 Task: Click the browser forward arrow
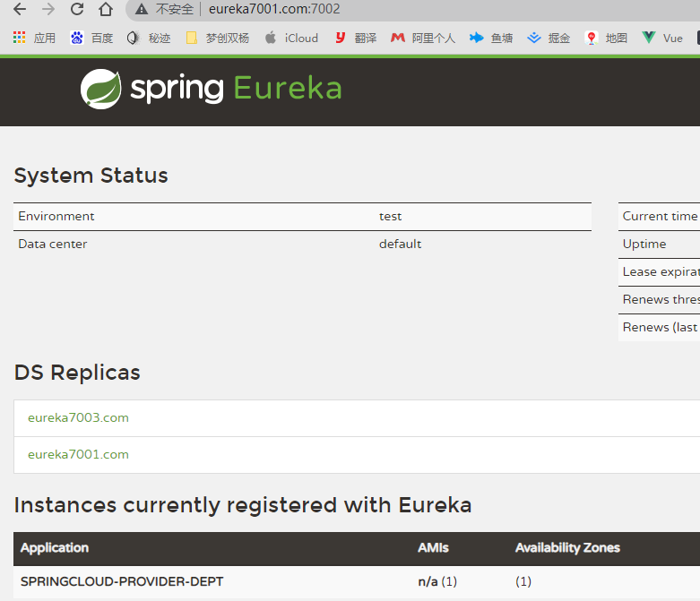click(48, 9)
